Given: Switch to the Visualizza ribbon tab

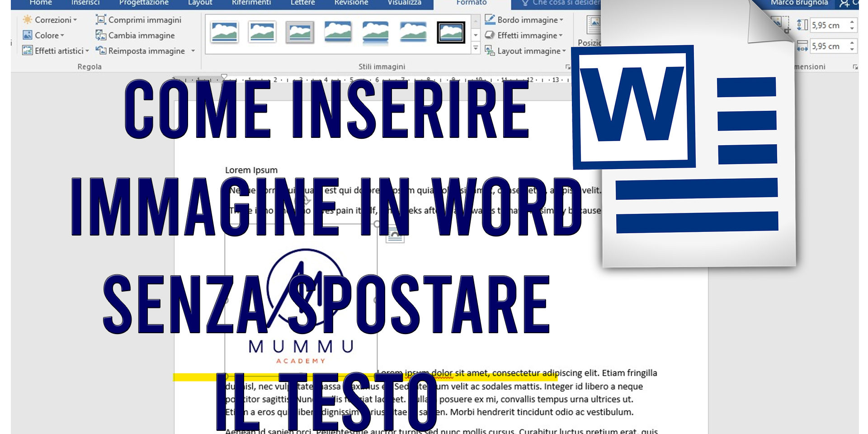Looking at the screenshot, I should [x=404, y=3].
